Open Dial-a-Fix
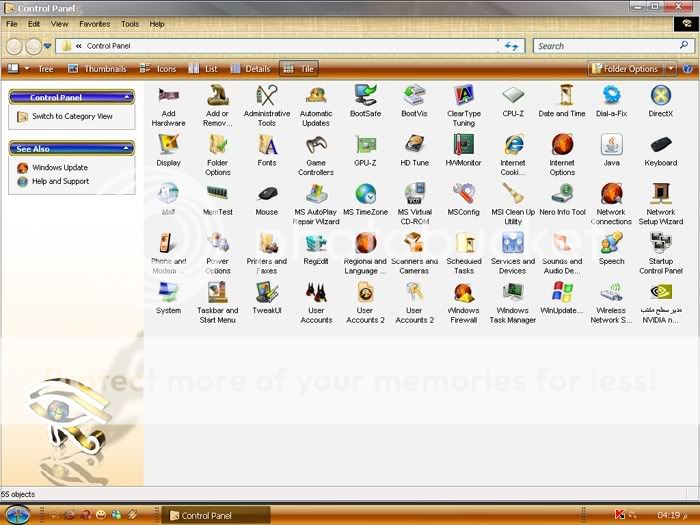The height and width of the screenshot is (525, 700). (611, 101)
